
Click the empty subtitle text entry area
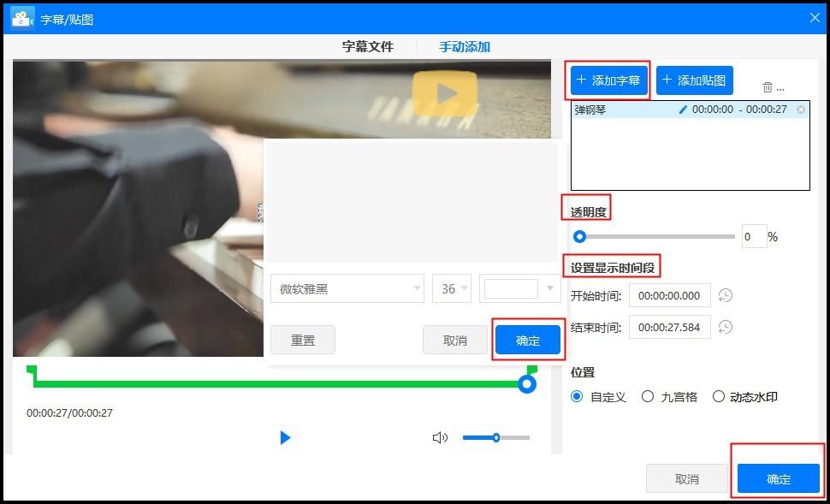click(x=412, y=201)
